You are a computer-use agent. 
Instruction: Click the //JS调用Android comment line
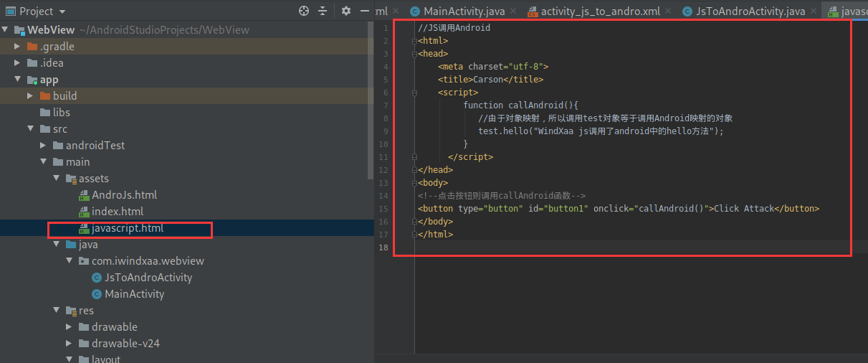tap(454, 28)
